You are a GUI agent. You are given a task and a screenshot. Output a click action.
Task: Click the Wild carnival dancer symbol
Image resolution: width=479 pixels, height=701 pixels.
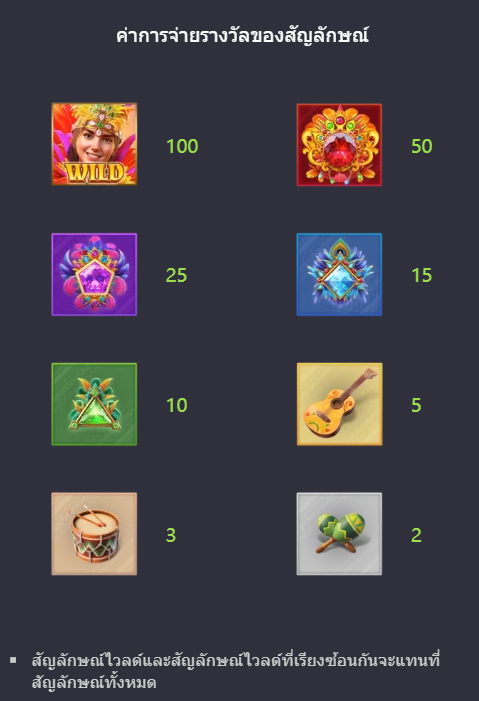click(94, 144)
